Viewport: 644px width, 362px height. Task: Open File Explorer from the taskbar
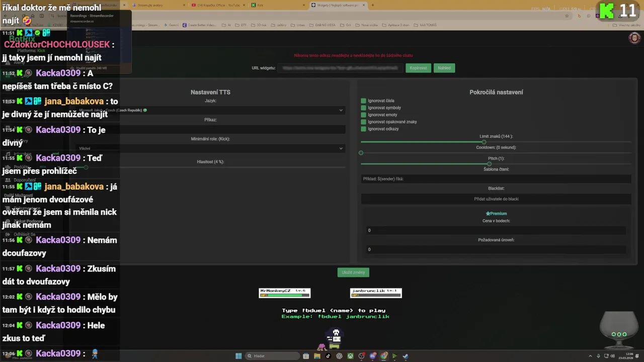point(317,356)
